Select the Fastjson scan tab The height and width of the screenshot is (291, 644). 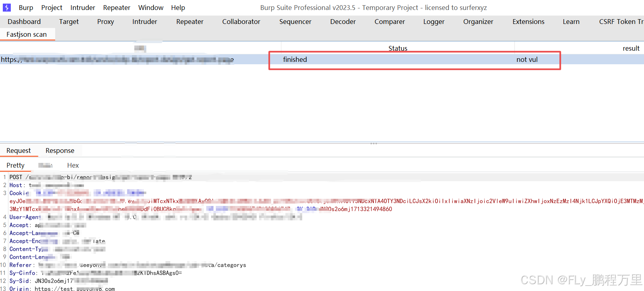tap(27, 34)
